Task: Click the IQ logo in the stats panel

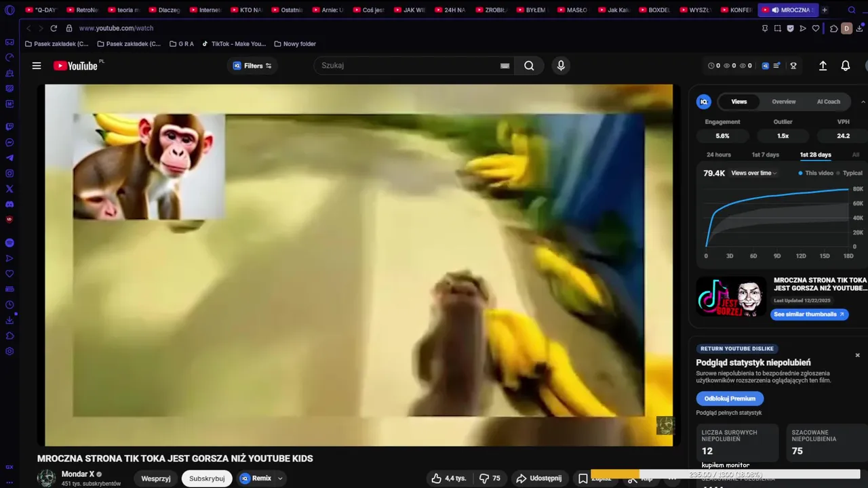Action: coord(704,102)
